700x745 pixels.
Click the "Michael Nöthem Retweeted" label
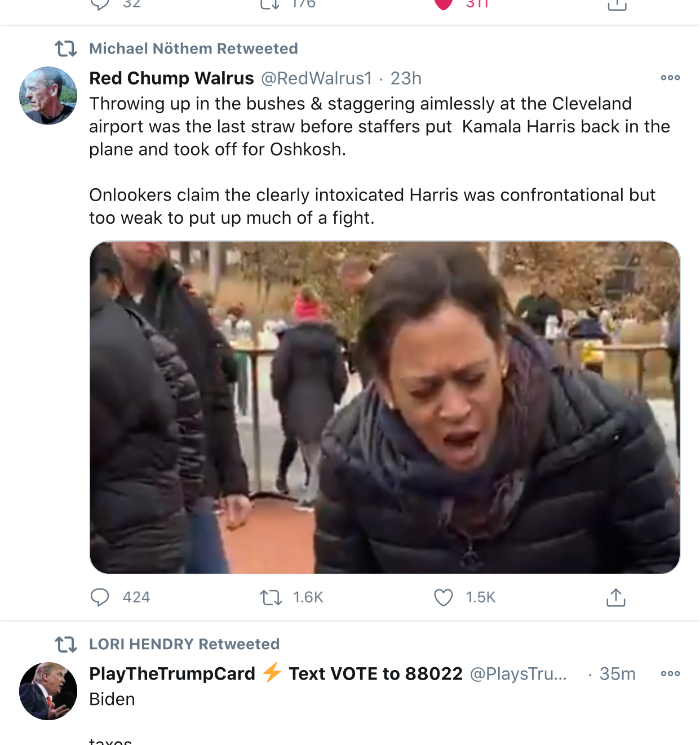tap(193, 48)
